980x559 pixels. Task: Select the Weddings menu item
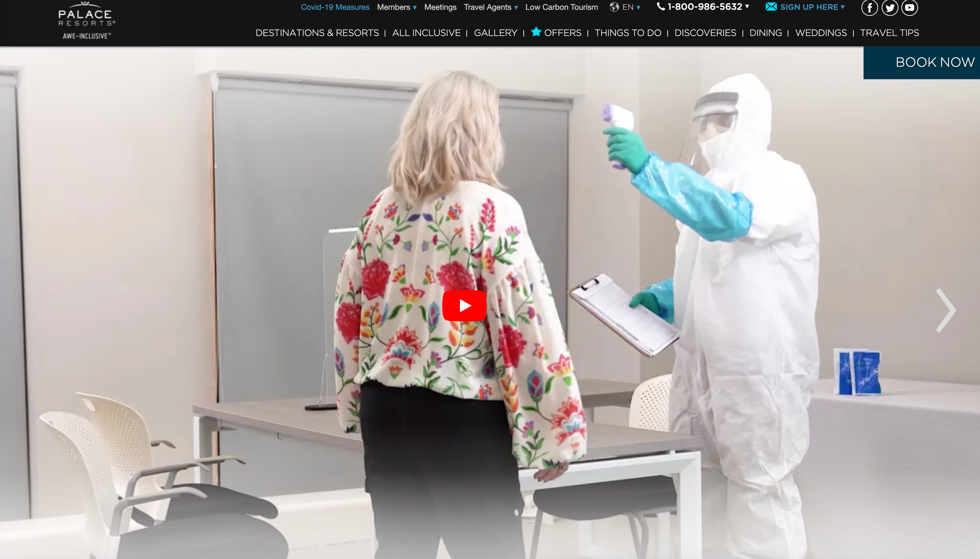[821, 33]
